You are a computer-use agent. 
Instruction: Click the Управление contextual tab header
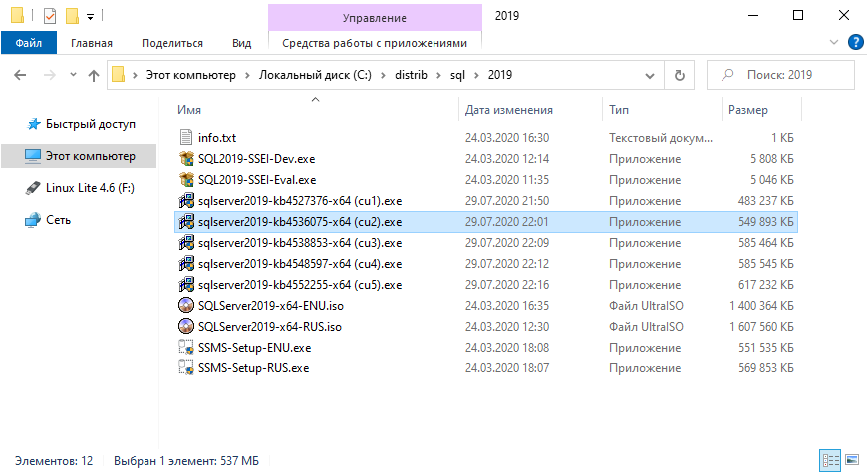coord(375,18)
